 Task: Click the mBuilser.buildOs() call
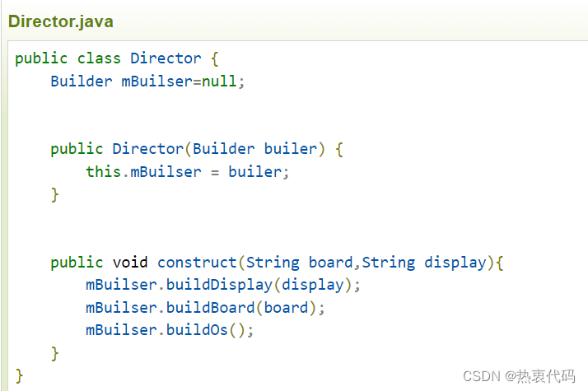point(170,330)
